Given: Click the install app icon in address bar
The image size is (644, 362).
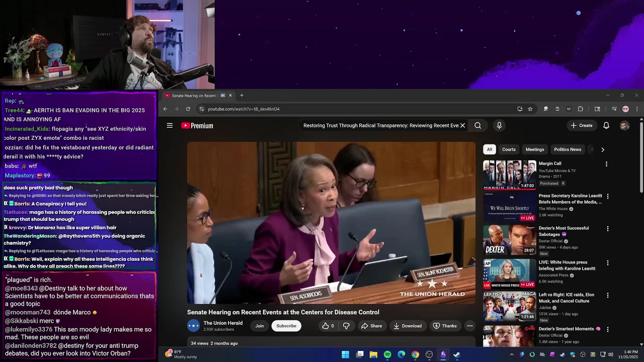Looking at the screenshot, I should (520, 109).
